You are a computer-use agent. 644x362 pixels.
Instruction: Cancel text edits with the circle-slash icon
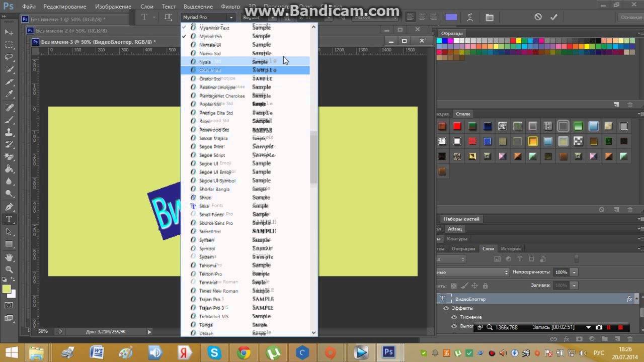(x=538, y=17)
